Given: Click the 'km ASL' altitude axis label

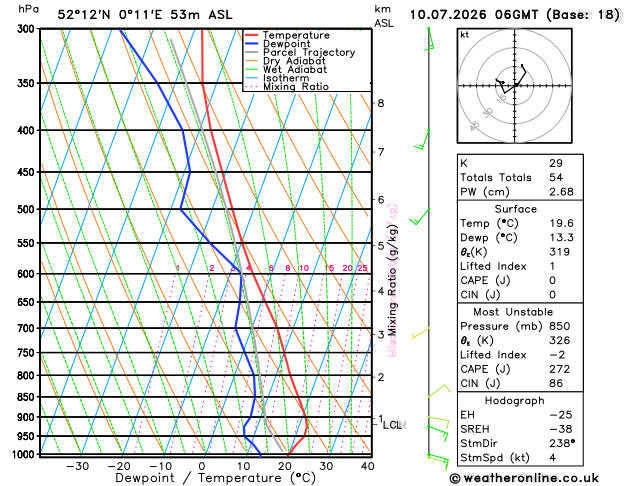Looking at the screenshot, I should (x=383, y=16).
